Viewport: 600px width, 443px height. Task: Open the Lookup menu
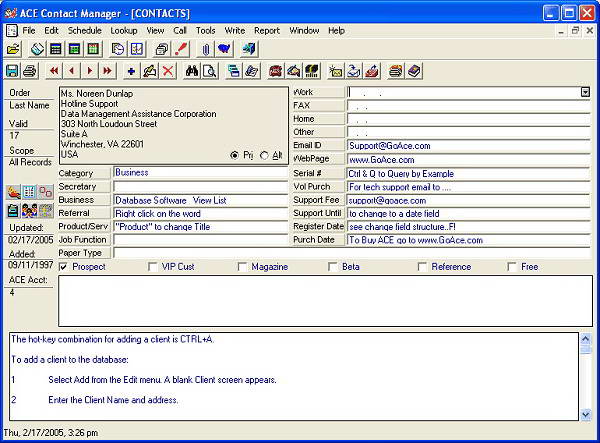(124, 31)
